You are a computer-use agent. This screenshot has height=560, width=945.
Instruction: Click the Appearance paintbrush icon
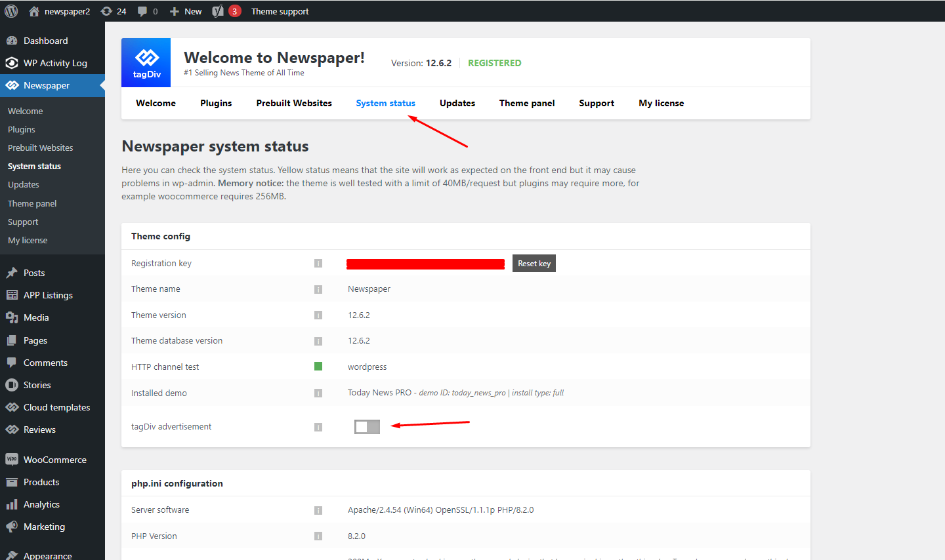coord(12,555)
